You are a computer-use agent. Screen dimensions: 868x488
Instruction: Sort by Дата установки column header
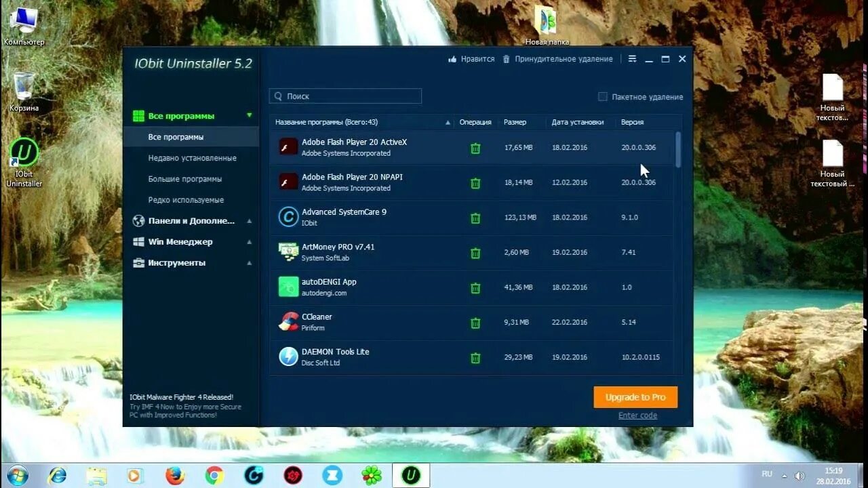pyautogui.click(x=577, y=122)
